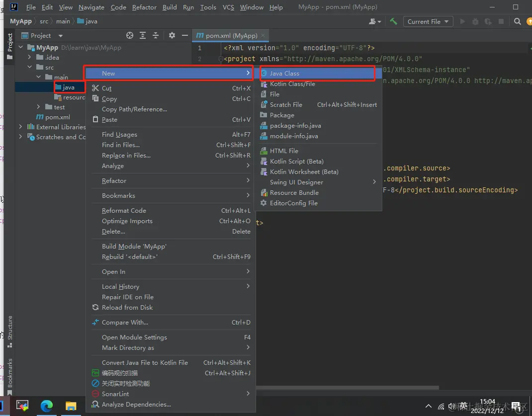Select Java Class from the New submenu
This screenshot has height=416, width=532.
284,73
